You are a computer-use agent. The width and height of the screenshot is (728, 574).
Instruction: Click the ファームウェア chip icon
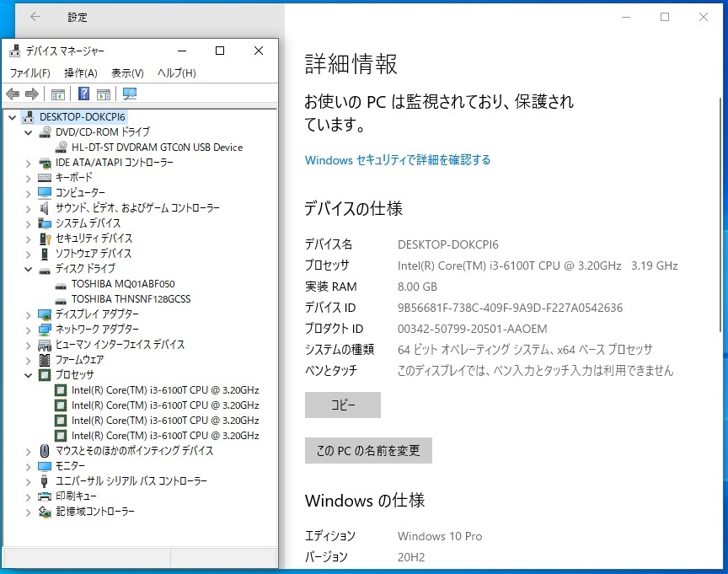(x=45, y=360)
